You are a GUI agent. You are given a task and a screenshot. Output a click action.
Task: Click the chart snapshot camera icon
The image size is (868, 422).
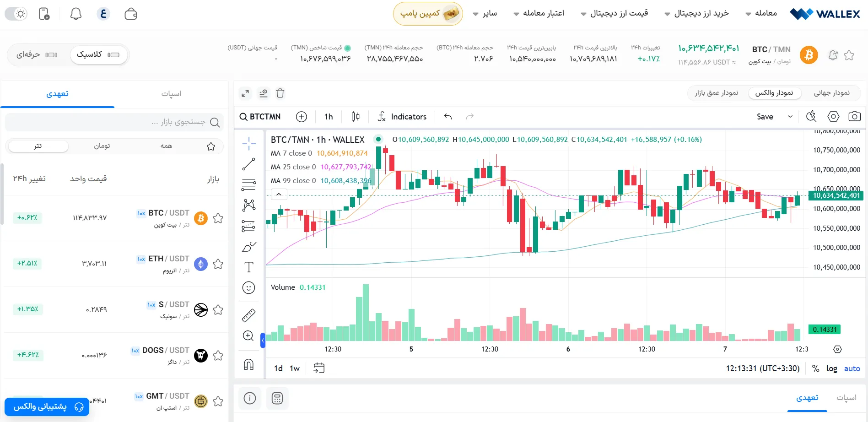[854, 117]
